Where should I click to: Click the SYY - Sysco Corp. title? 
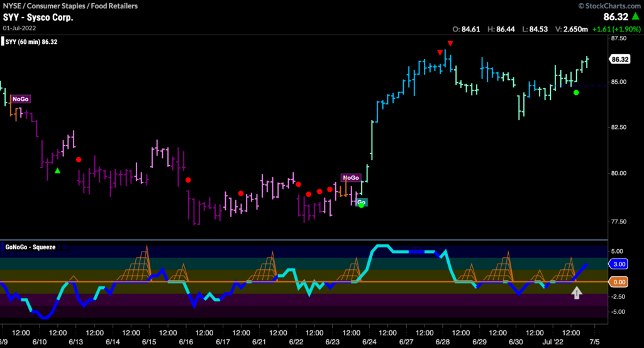click(x=38, y=17)
